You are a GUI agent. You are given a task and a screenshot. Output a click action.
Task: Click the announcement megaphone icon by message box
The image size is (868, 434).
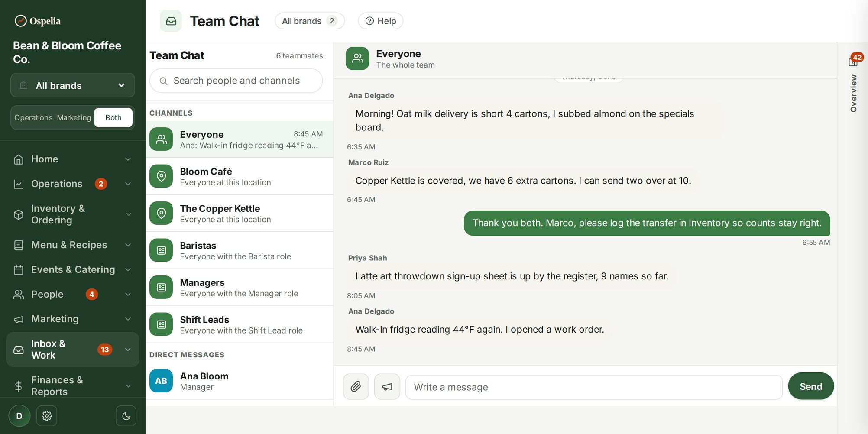tap(387, 387)
